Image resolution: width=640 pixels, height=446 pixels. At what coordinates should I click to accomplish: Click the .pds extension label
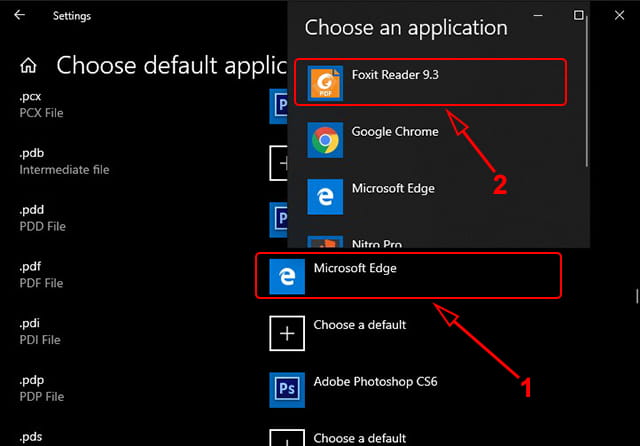point(31,437)
